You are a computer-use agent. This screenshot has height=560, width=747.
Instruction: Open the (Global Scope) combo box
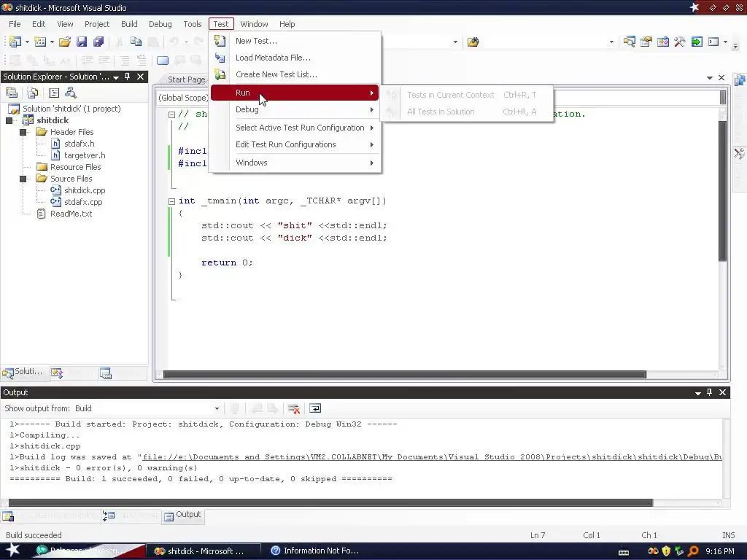coord(183,98)
